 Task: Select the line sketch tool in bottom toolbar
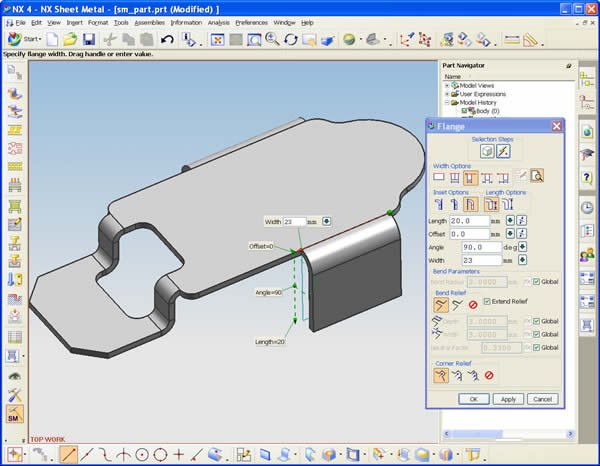[x=68, y=455]
